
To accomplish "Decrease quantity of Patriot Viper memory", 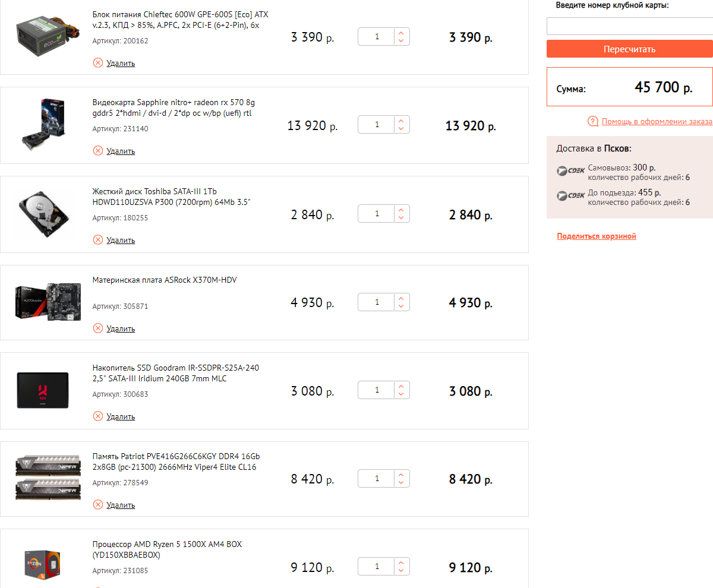I will [x=401, y=483].
